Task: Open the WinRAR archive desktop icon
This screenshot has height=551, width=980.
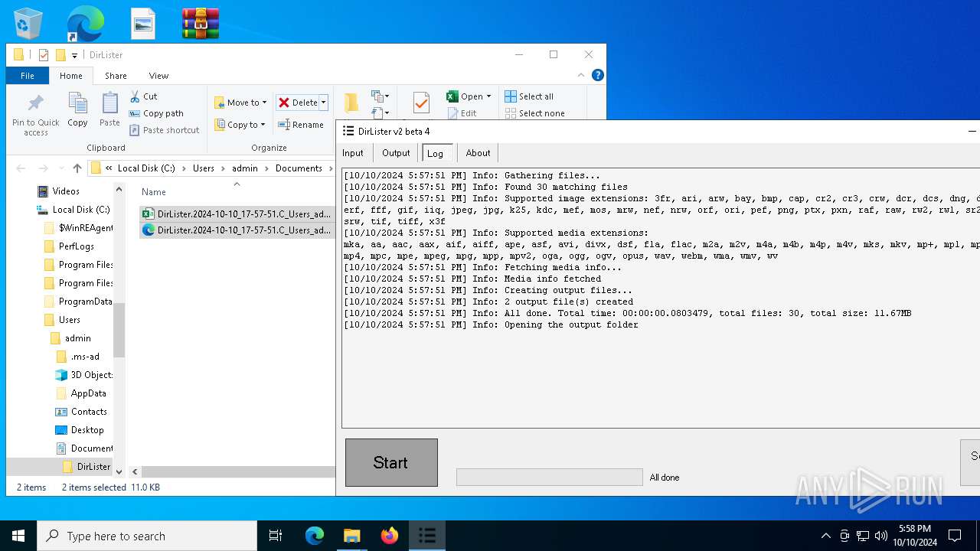Action: click(201, 24)
